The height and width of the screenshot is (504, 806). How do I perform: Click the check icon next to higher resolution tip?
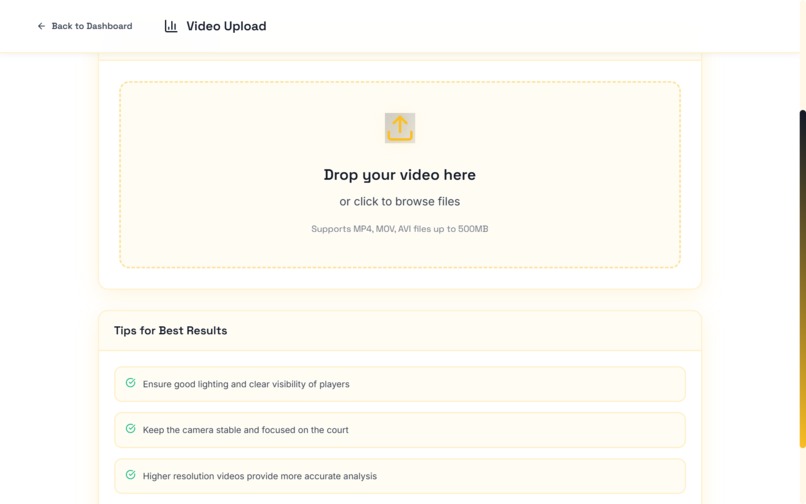tap(131, 475)
